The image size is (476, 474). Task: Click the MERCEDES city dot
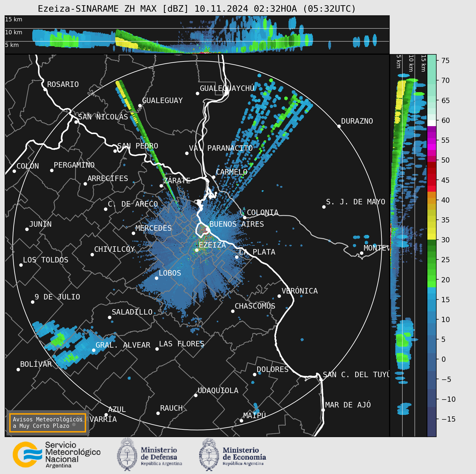(133, 233)
